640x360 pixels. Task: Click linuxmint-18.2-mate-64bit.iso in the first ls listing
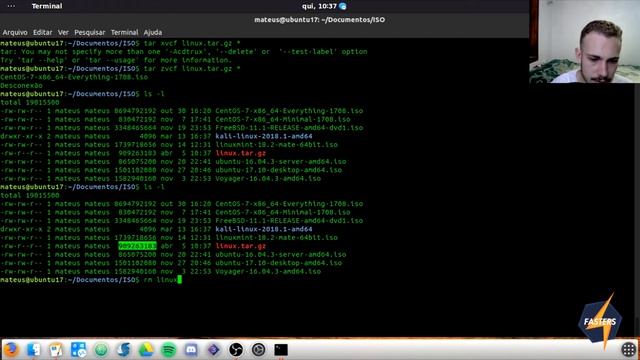277,145
